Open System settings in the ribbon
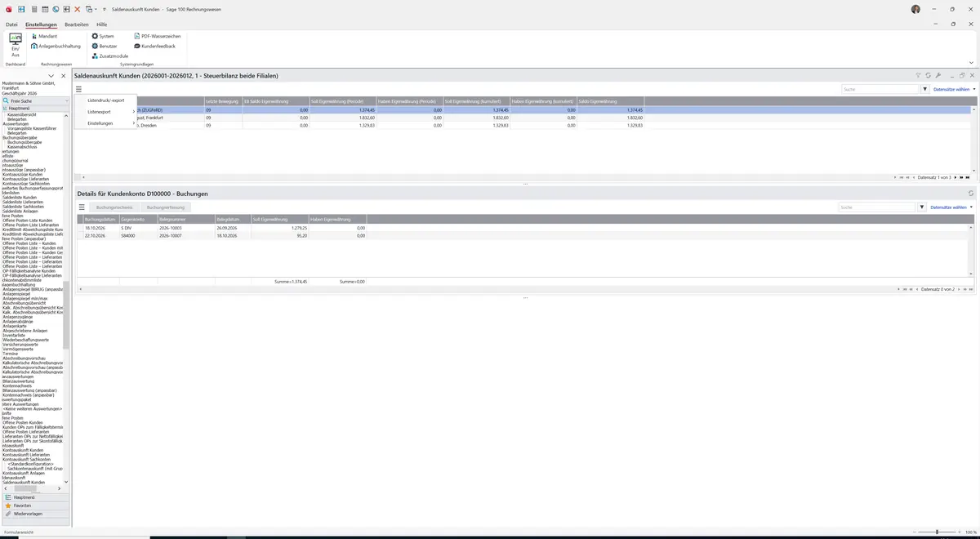 [103, 36]
